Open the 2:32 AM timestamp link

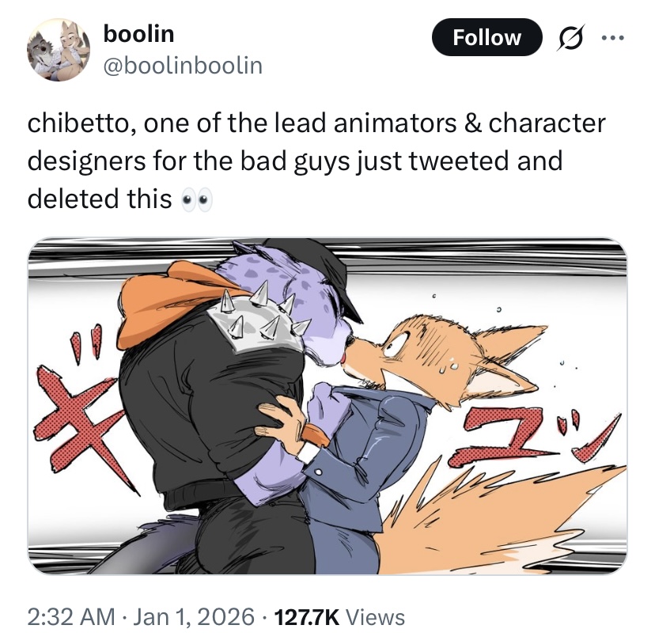click(71, 617)
